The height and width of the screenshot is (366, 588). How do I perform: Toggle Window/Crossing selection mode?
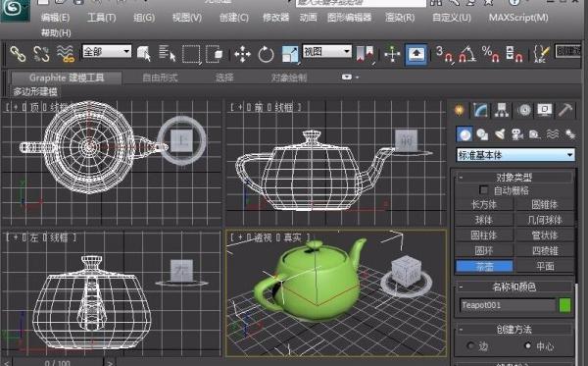pos(215,54)
